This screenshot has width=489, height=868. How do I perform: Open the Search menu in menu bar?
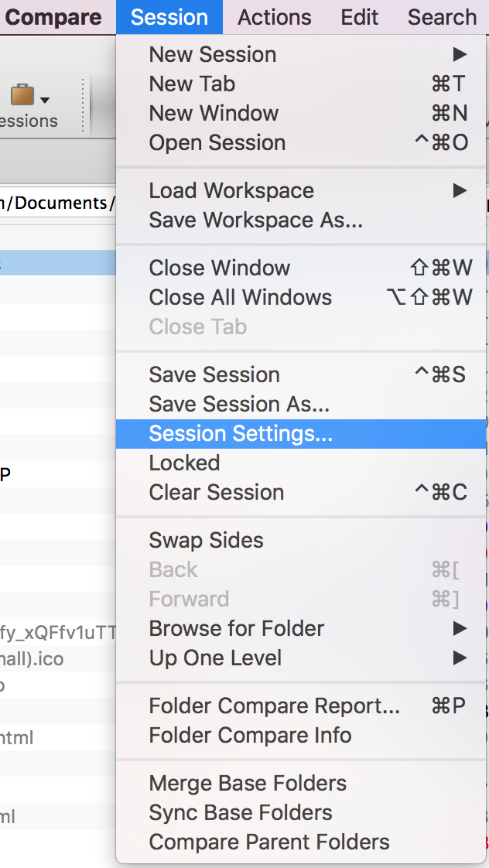click(x=442, y=17)
